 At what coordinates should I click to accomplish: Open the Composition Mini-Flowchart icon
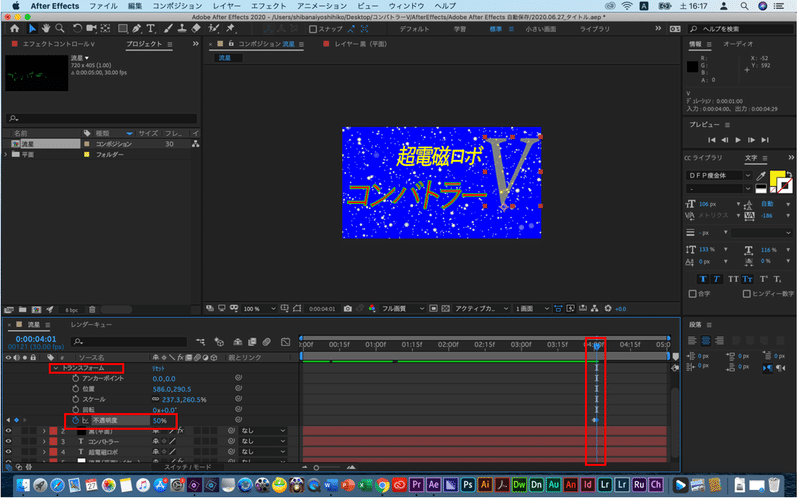(201, 342)
